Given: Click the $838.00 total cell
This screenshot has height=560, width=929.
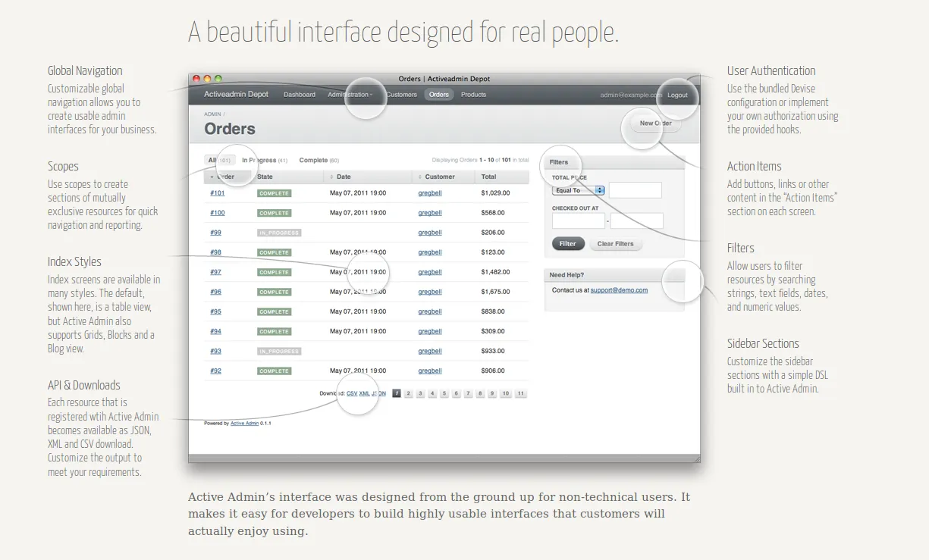Looking at the screenshot, I should [x=493, y=311].
